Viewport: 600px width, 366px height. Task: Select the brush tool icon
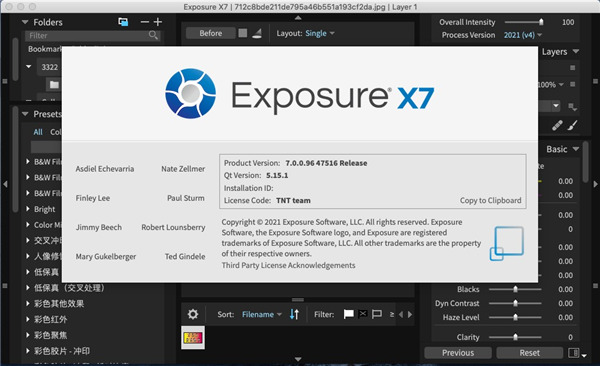coord(573,126)
